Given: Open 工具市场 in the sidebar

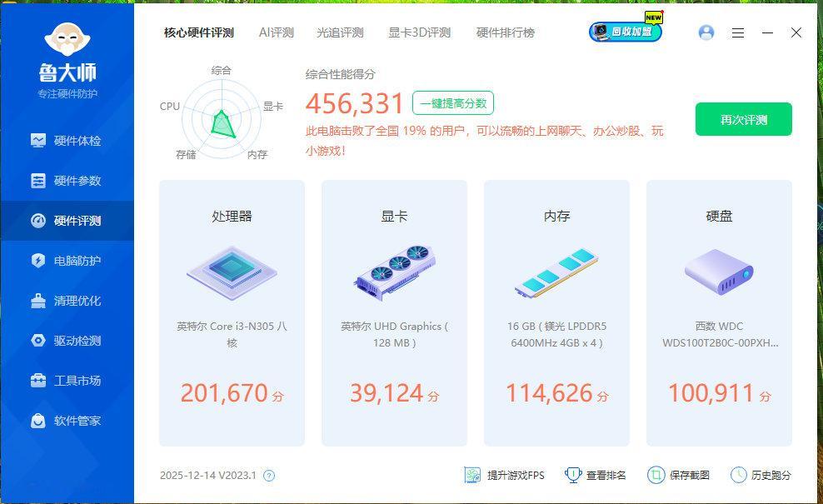Looking at the screenshot, I should 67,381.
